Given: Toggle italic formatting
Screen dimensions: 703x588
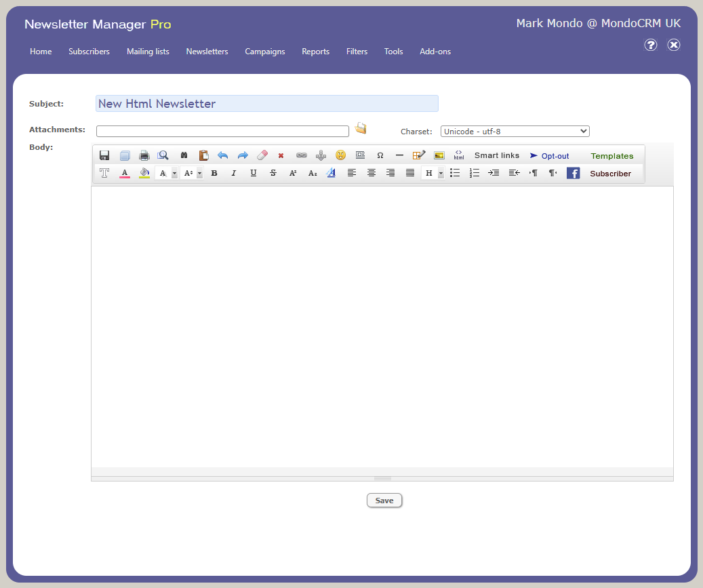Looking at the screenshot, I should [234, 173].
